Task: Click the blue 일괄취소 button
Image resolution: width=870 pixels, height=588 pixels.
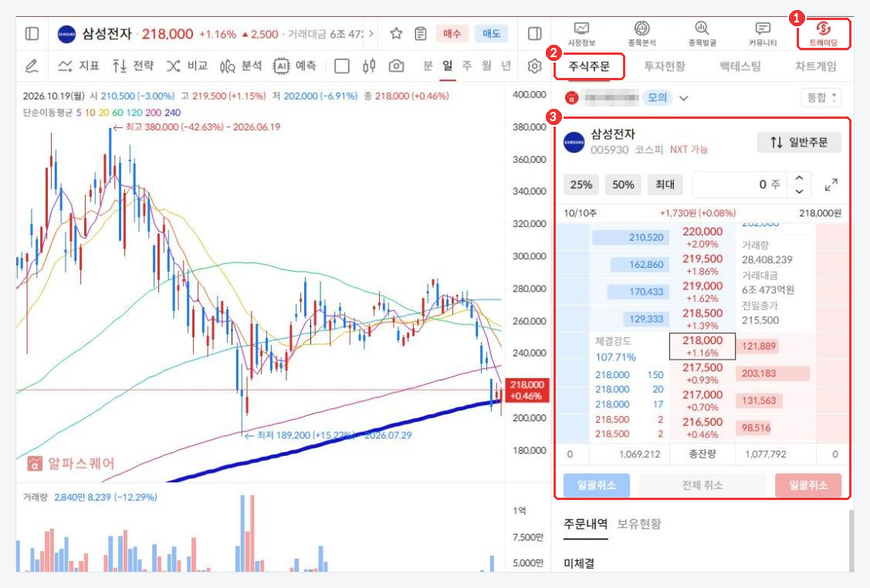Action: [597, 485]
